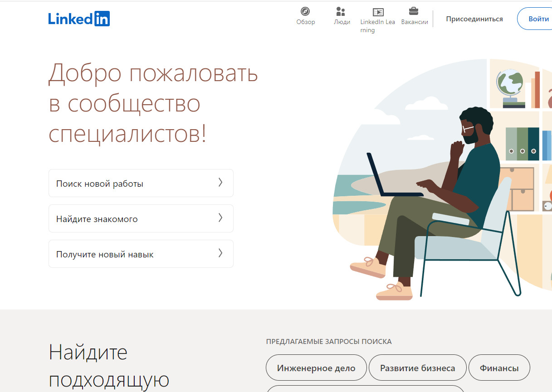Open the Люди navigation label
This screenshot has height=392, width=552.
342,22
